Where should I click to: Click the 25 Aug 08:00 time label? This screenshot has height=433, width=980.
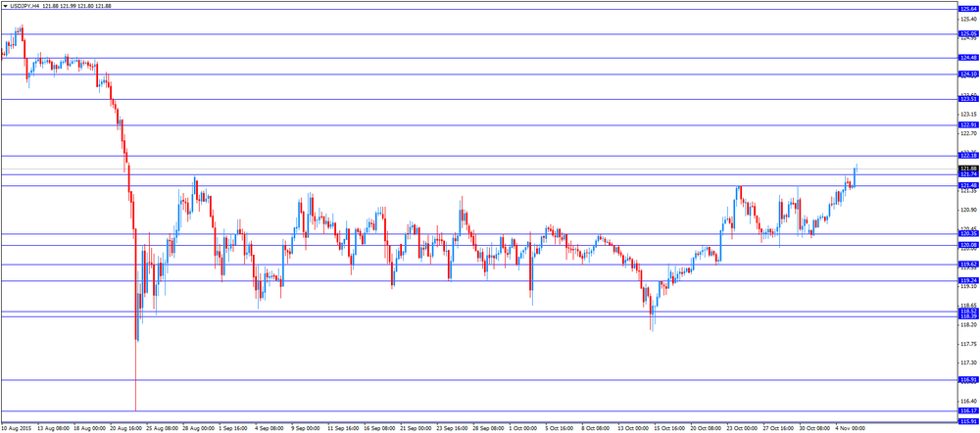pyautogui.click(x=162, y=429)
